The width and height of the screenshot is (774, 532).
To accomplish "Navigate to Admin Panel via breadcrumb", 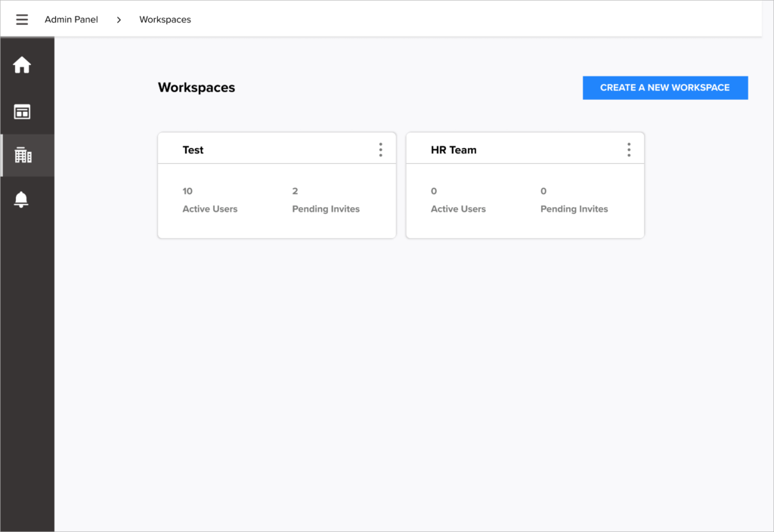I will click(71, 19).
